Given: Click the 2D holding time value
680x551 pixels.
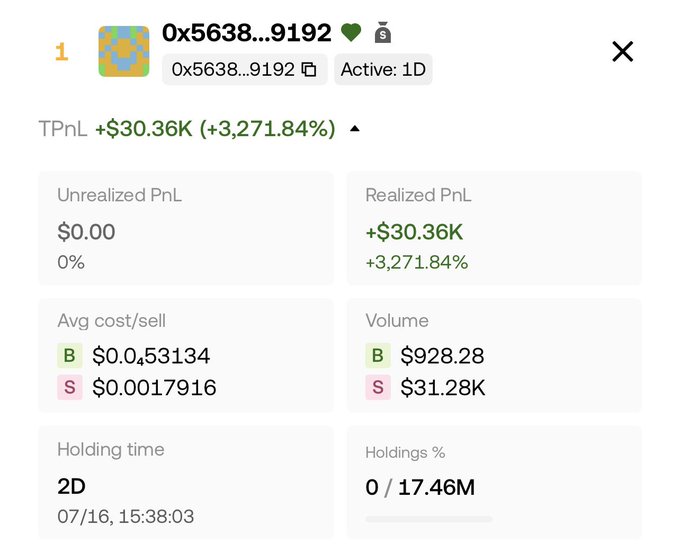Looking at the screenshot, I should (x=71, y=486).
